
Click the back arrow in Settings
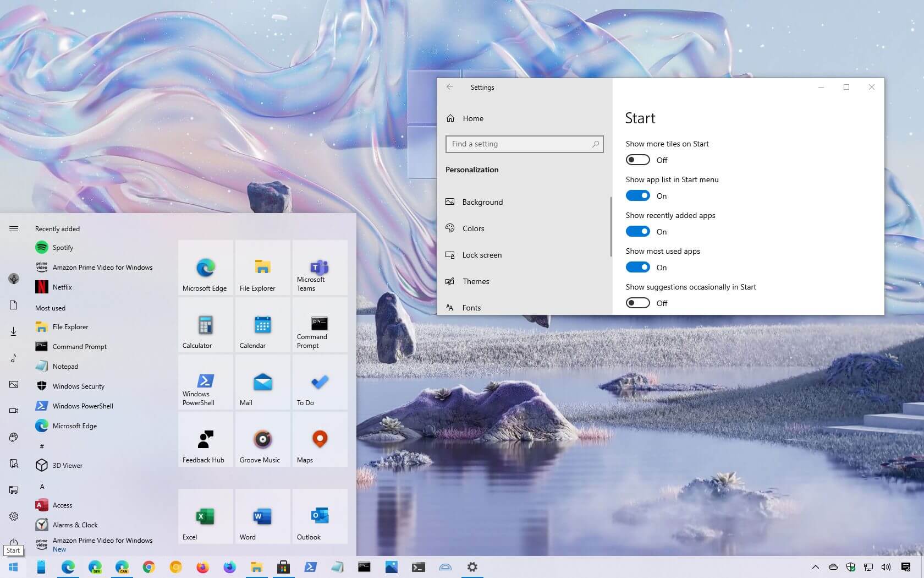coord(450,87)
